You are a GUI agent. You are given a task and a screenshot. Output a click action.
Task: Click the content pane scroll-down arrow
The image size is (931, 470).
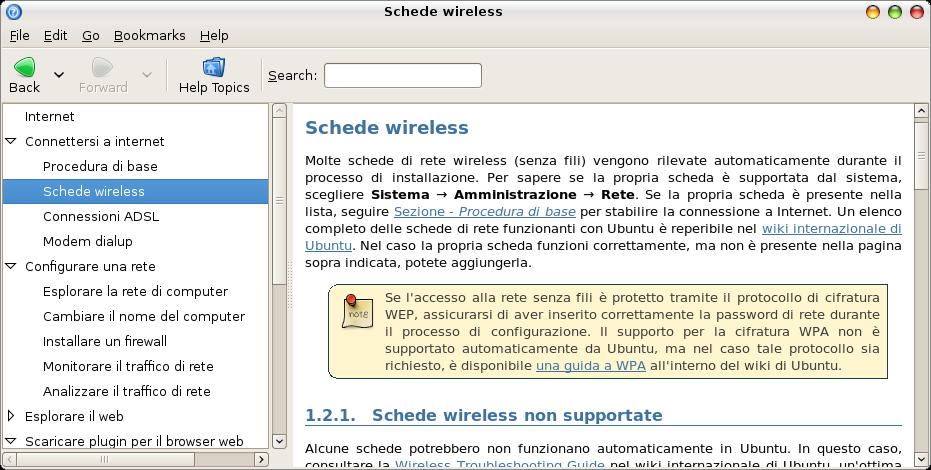click(921, 459)
